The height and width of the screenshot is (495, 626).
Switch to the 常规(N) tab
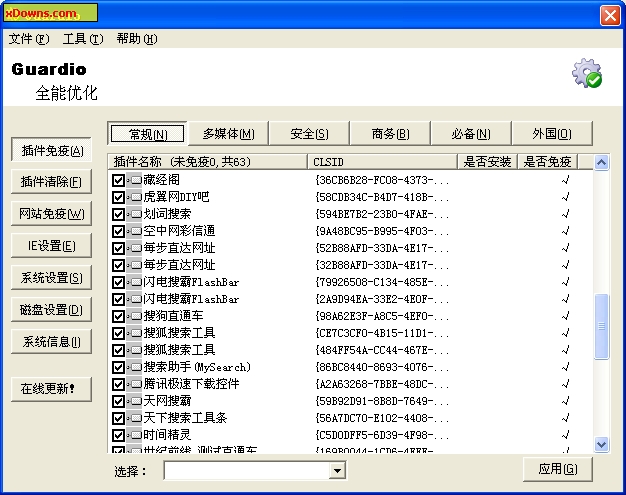click(x=147, y=134)
